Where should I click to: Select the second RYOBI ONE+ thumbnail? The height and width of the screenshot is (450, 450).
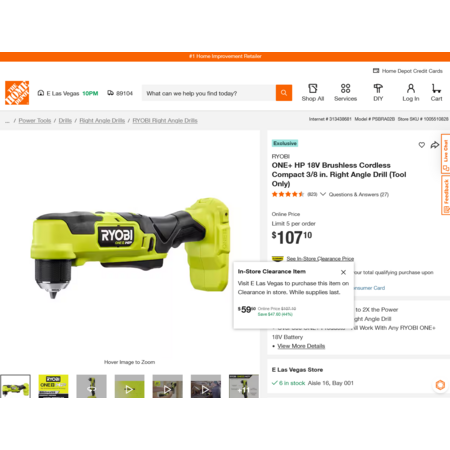[53, 386]
